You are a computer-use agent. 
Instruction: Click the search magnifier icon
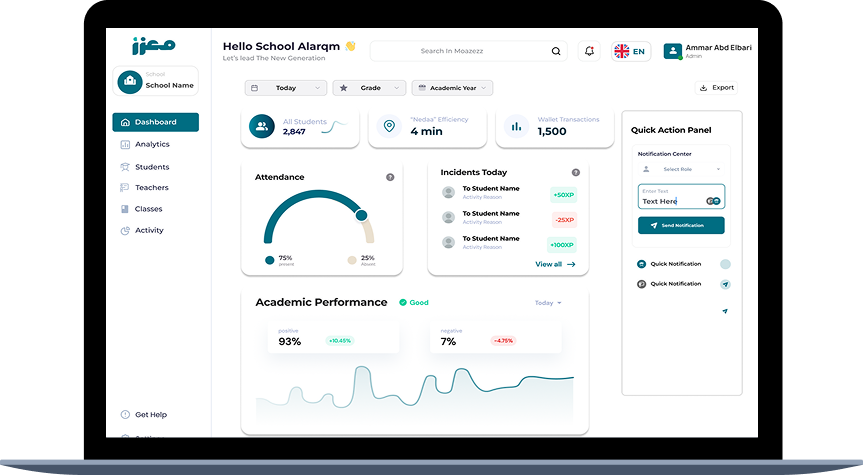click(556, 51)
